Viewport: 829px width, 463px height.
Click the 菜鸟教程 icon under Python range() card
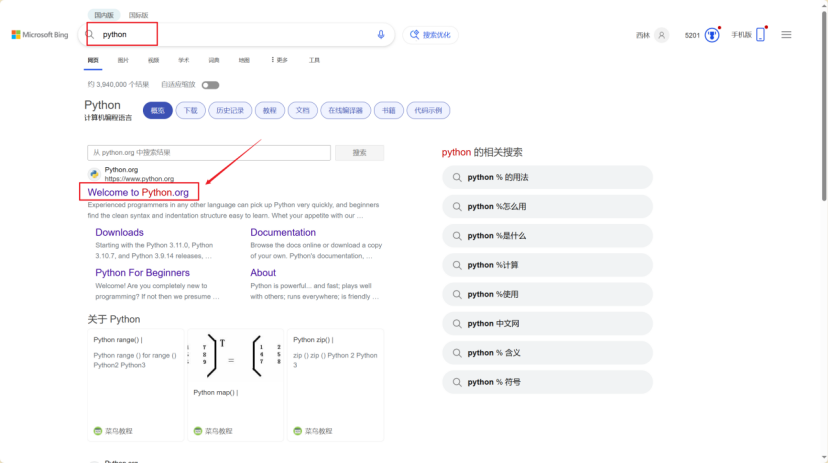click(x=98, y=431)
